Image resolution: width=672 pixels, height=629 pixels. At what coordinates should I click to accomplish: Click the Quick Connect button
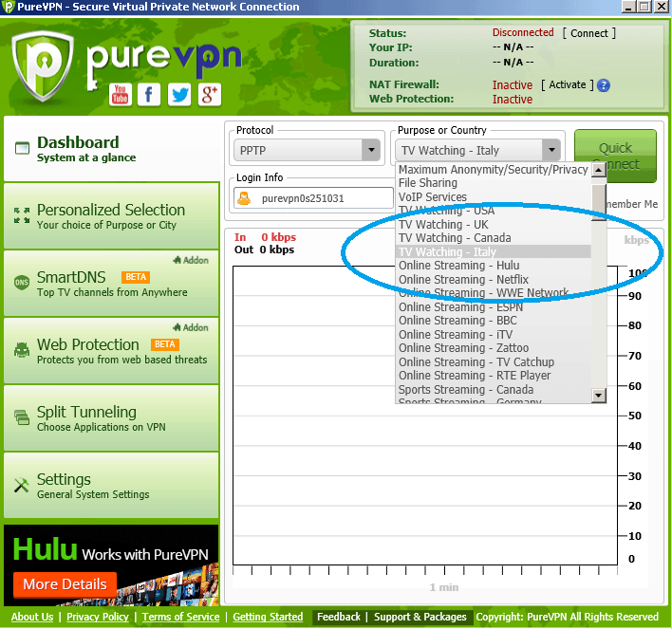click(615, 156)
